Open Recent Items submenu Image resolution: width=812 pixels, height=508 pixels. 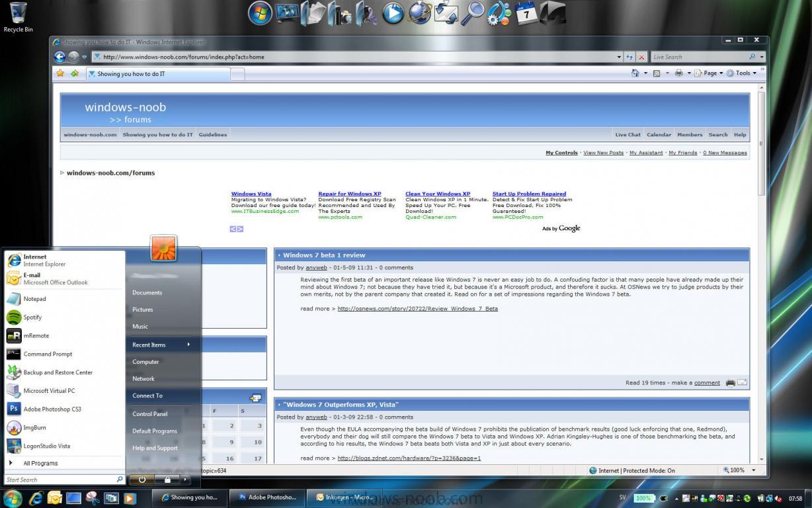(x=163, y=345)
